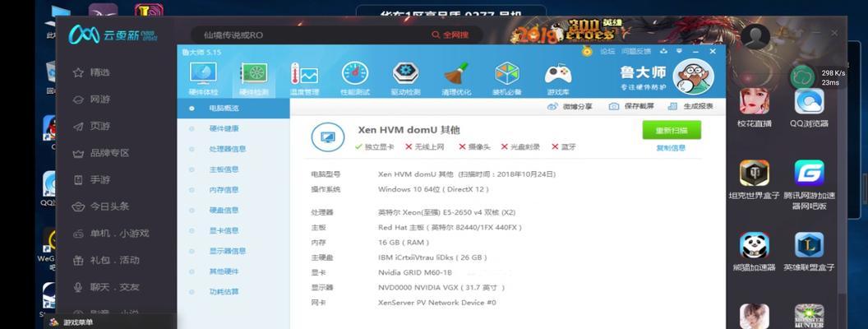This screenshot has height=329, width=868.
Task: Open 今日头条 in 云更新 menu
Action: point(101,206)
